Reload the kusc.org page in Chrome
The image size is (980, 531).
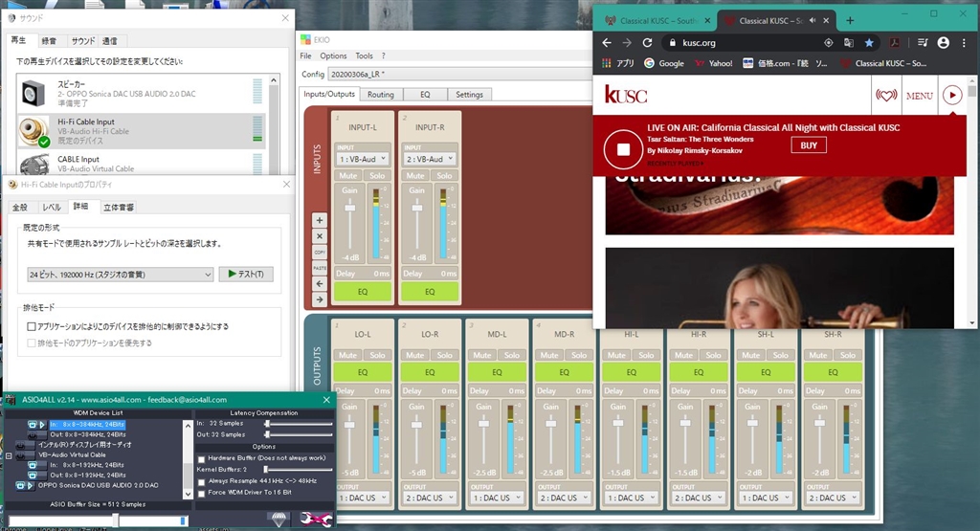coord(648,42)
